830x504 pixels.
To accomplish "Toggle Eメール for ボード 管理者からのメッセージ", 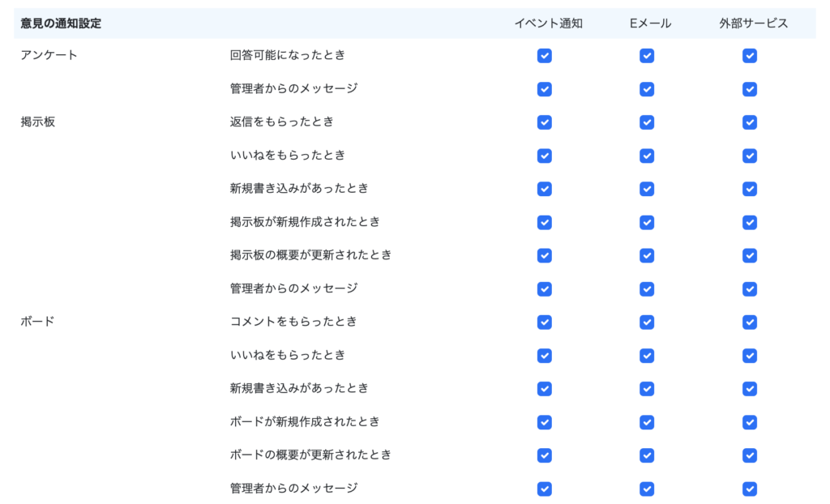I will point(647,489).
